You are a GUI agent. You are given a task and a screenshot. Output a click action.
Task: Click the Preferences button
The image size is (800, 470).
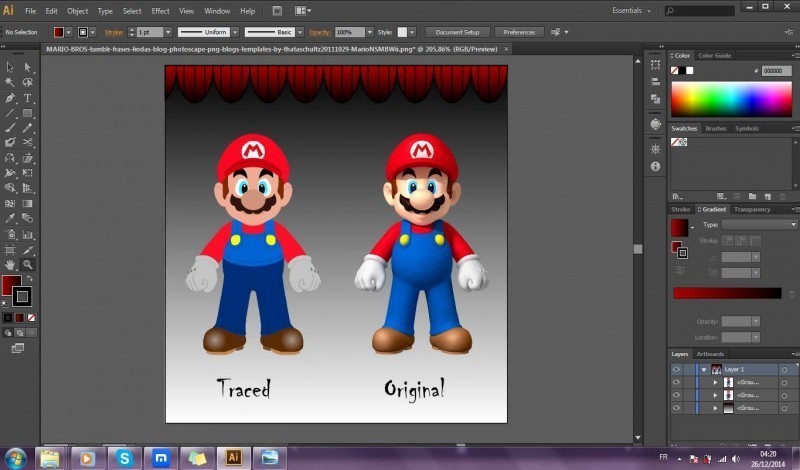pos(519,32)
